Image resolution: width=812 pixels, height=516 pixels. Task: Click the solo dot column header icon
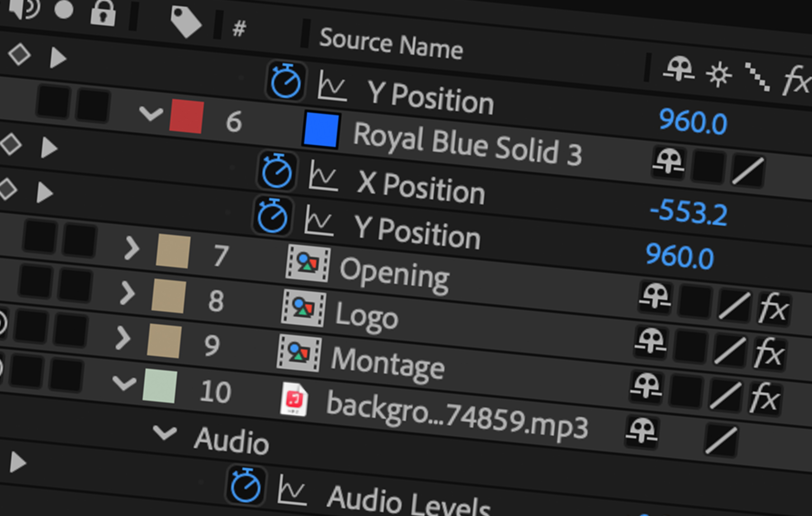pyautogui.click(x=64, y=9)
